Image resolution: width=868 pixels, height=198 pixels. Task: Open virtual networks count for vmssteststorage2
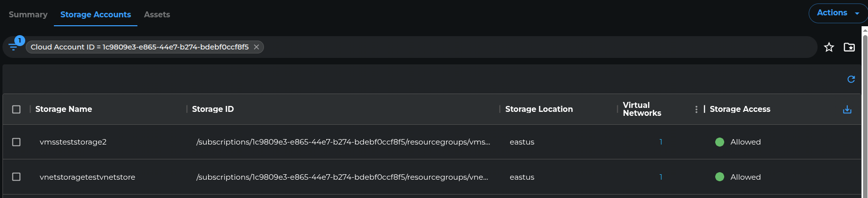click(x=661, y=142)
